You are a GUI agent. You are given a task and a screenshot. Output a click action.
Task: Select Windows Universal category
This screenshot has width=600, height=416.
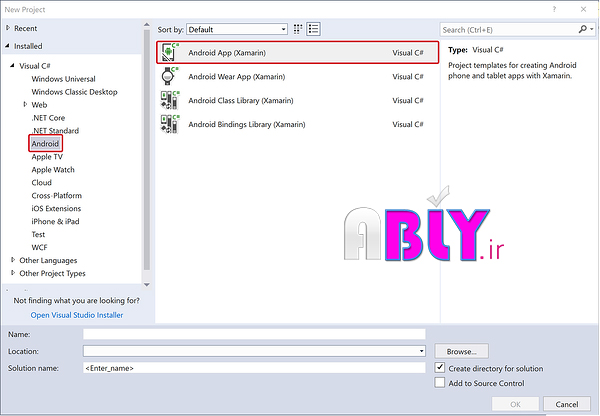pyautogui.click(x=64, y=79)
